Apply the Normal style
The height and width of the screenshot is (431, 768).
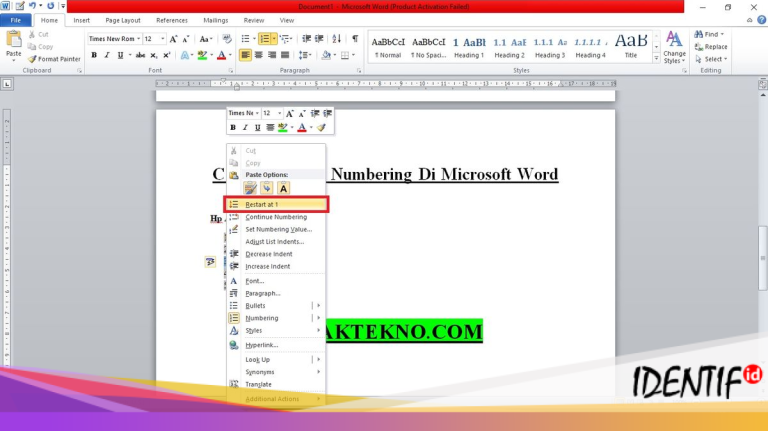pos(388,47)
